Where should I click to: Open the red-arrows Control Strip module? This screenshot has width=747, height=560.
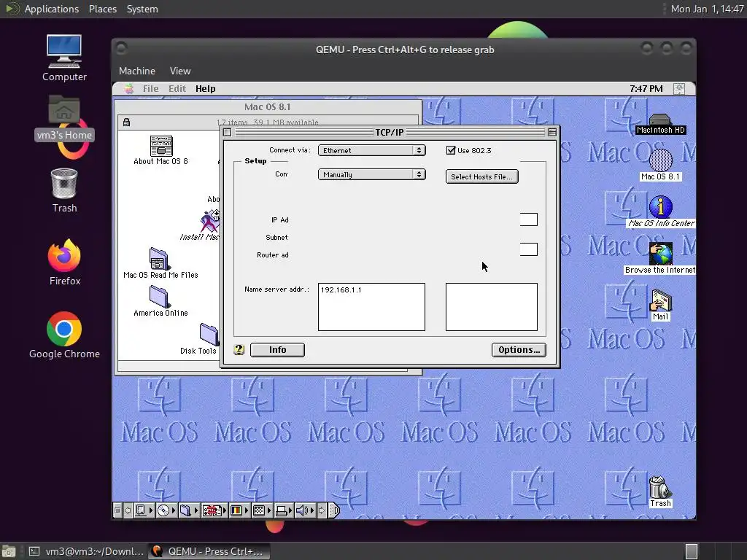coord(214,510)
